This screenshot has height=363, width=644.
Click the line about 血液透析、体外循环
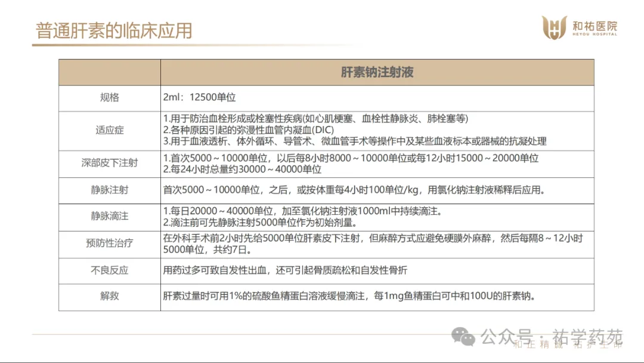coord(354,141)
